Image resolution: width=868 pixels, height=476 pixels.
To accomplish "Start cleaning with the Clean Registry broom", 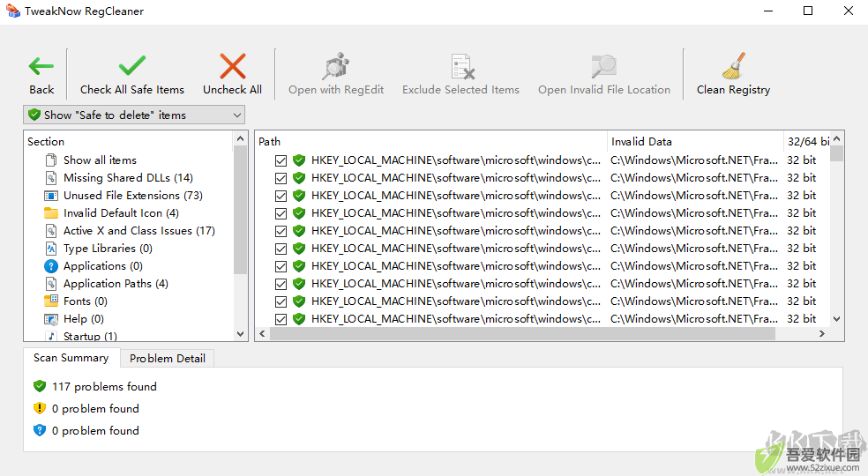I will [734, 66].
